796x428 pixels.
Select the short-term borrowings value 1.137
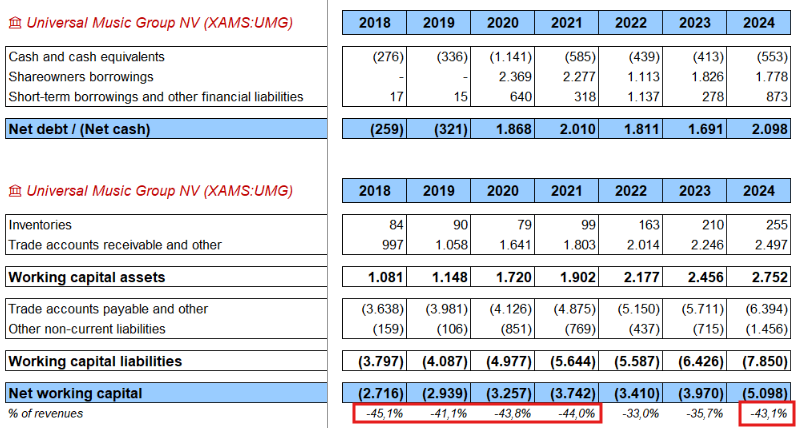(642, 96)
